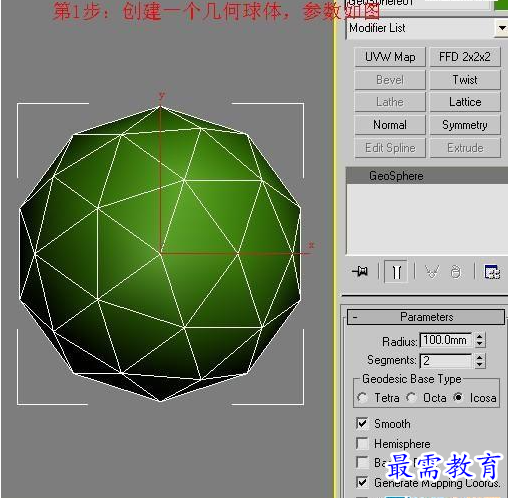This screenshot has height=498, width=509.
Task: Click the geosphere in the viewport
Action: 160,253
